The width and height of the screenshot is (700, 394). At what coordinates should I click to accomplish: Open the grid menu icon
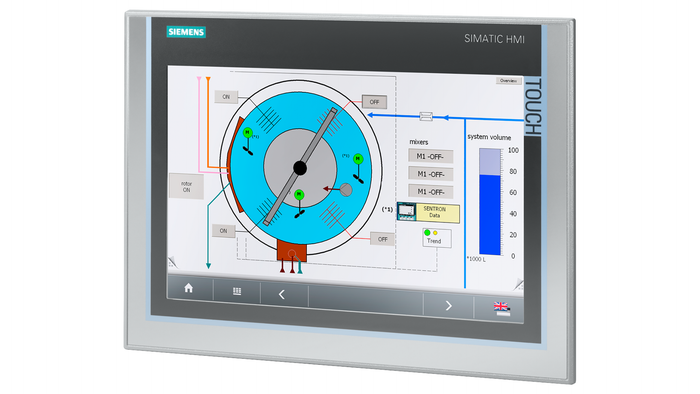coord(237,291)
